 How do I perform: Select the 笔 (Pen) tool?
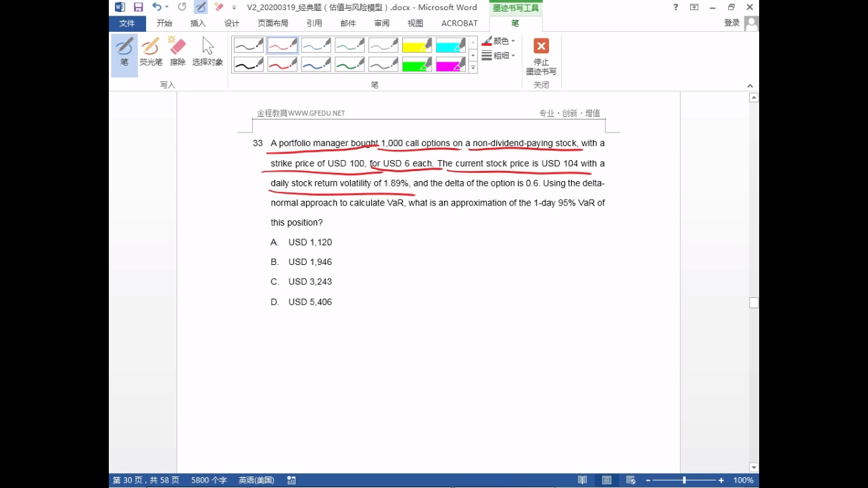point(124,53)
